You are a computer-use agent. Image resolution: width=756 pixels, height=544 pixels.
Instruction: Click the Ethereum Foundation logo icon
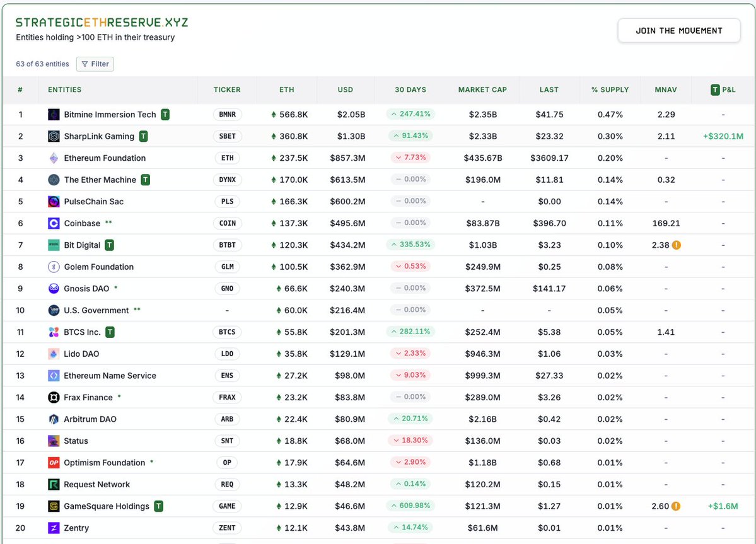(54, 158)
